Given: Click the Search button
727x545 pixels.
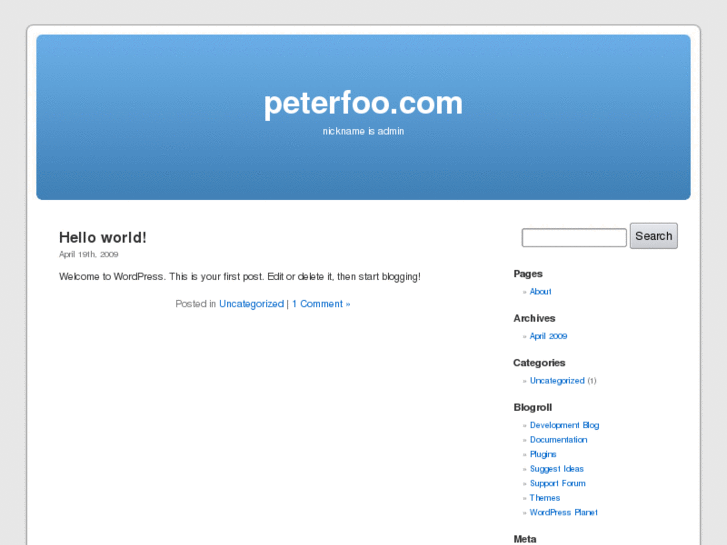Looking at the screenshot, I should point(653,236).
